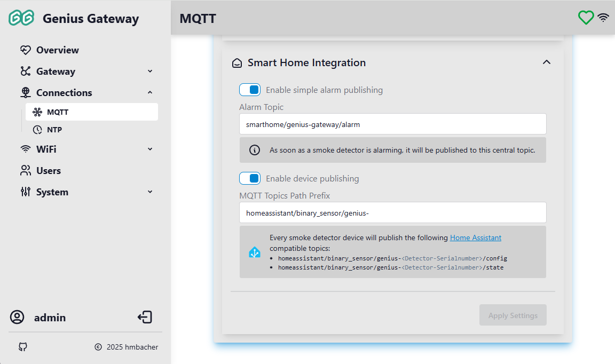This screenshot has height=364, width=615.
Task: Collapse the Connections menu section
Action: (150, 93)
